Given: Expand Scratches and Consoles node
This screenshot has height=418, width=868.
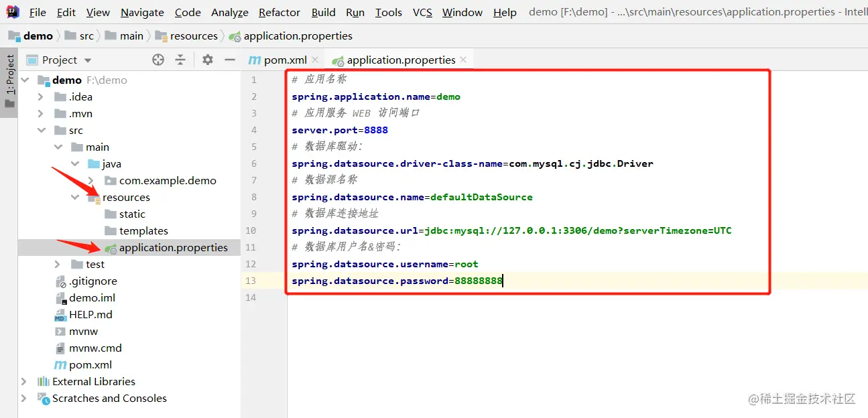Looking at the screenshot, I should pyautogui.click(x=24, y=398).
